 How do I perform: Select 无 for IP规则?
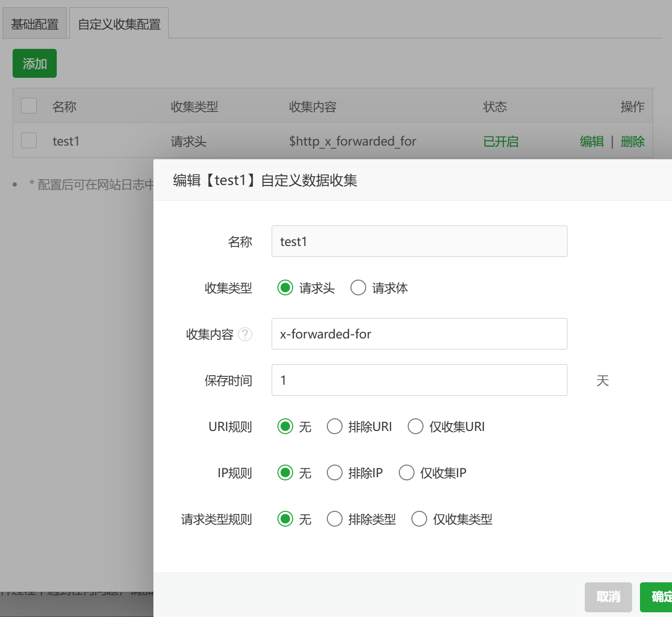[x=285, y=472]
